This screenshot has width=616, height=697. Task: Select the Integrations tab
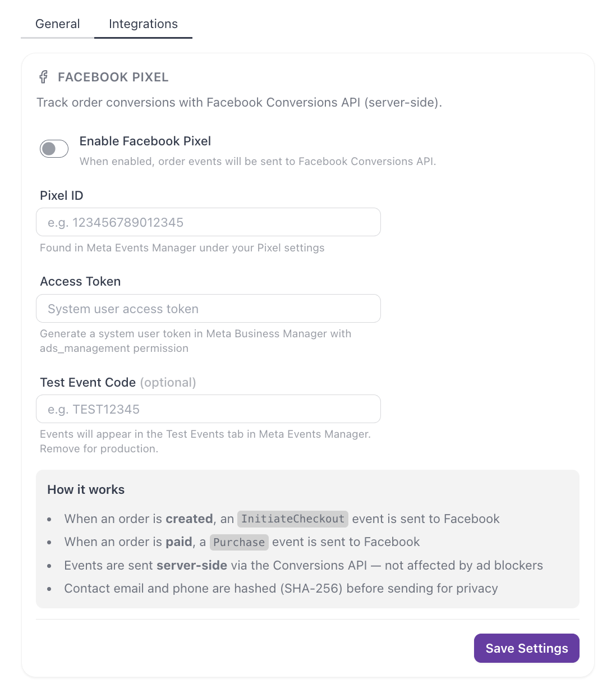click(x=143, y=24)
